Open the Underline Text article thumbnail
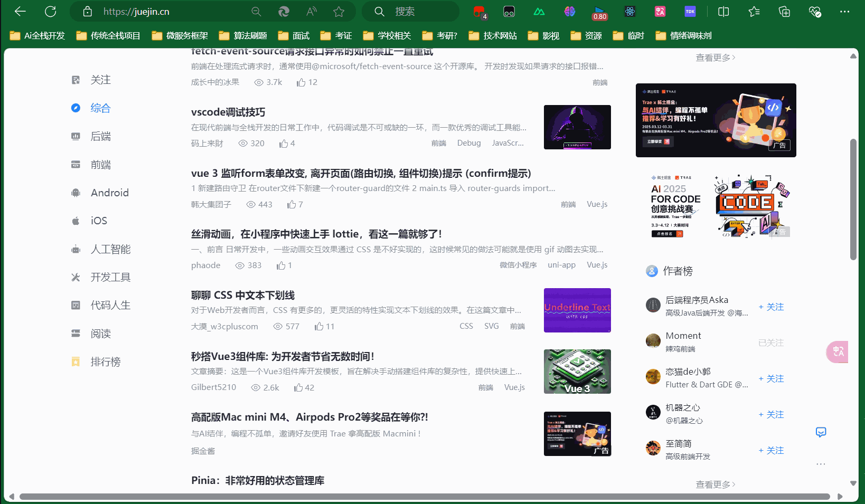865x504 pixels. 577,310
